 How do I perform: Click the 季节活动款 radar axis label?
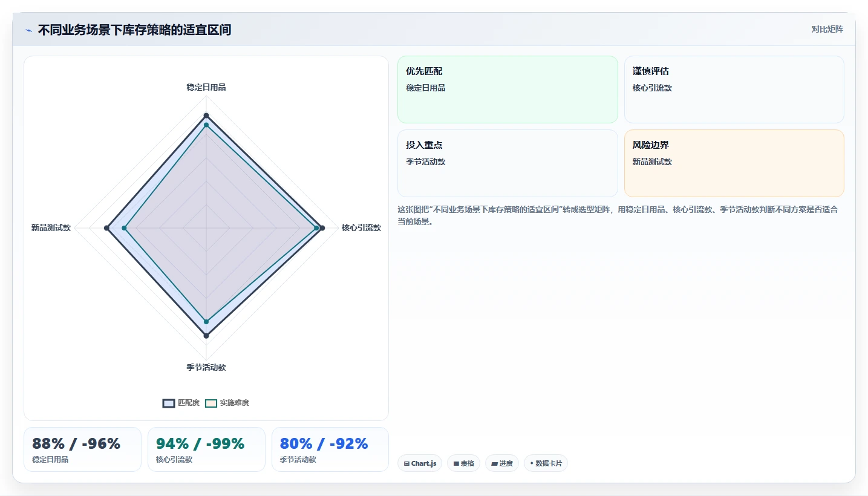pyautogui.click(x=206, y=367)
